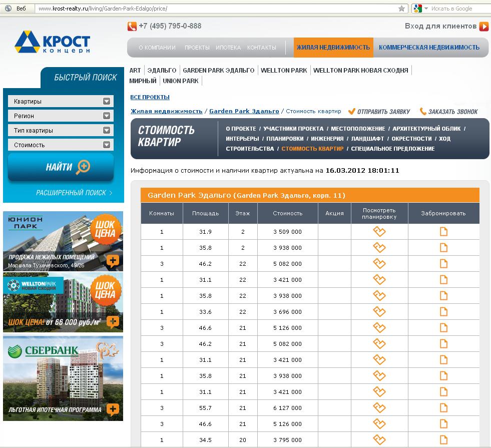
Task: Go to the Местоположение section
Action: 358,129
